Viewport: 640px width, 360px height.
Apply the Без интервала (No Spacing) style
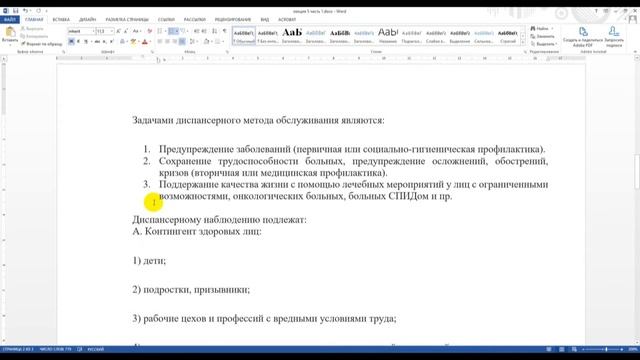[268, 36]
